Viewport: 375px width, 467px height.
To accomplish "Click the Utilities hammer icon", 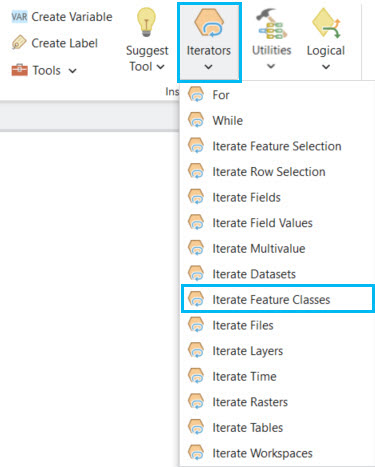I will click(273, 23).
